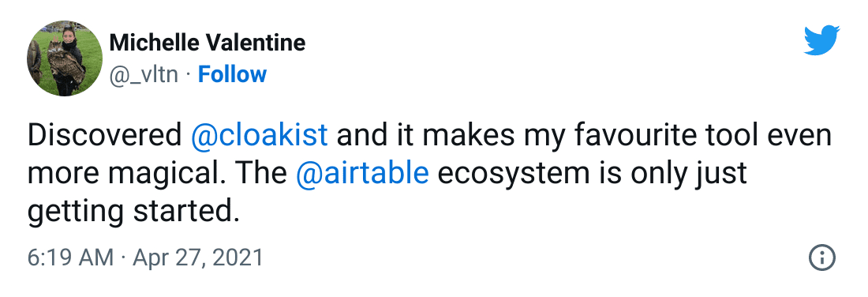Click the Twitter bird logo
This screenshot has width=868, height=297.
(x=821, y=40)
